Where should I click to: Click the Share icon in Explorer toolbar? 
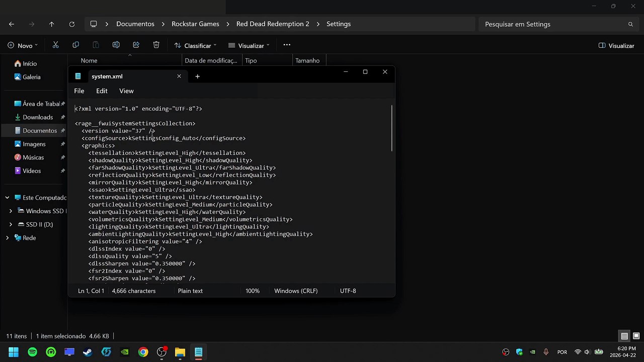[136, 45]
